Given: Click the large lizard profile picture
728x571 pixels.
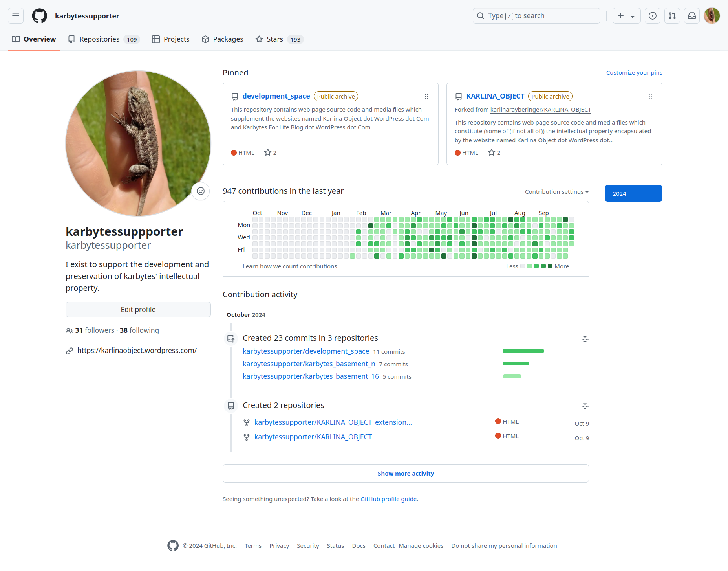Looking at the screenshot, I should click(x=138, y=143).
